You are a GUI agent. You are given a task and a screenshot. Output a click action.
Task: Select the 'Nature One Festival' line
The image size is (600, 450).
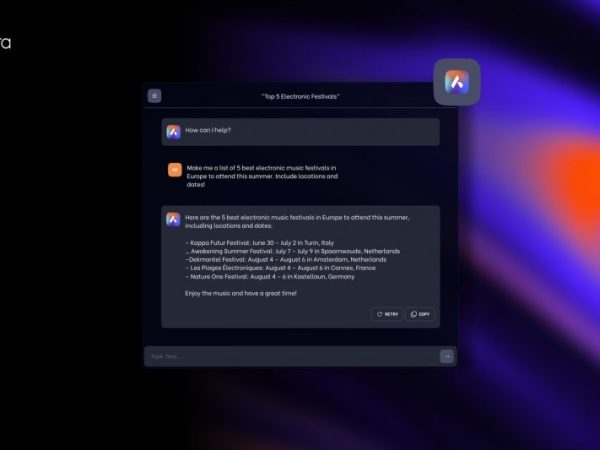(270, 276)
